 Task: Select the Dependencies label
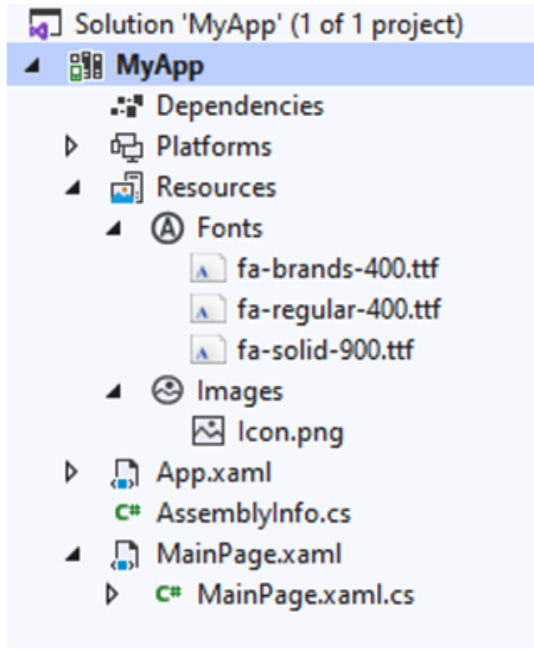point(240,106)
